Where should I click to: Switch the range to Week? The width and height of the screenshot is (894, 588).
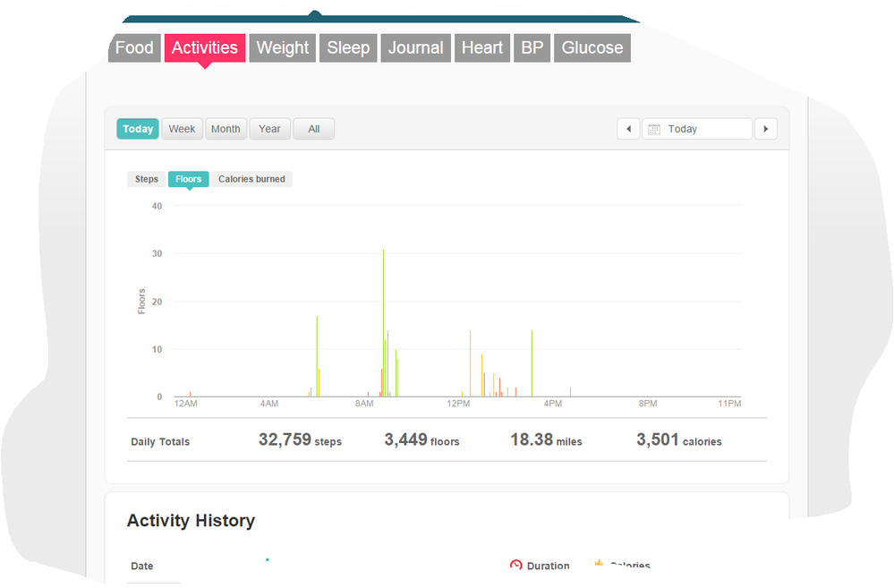[x=182, y=129]
